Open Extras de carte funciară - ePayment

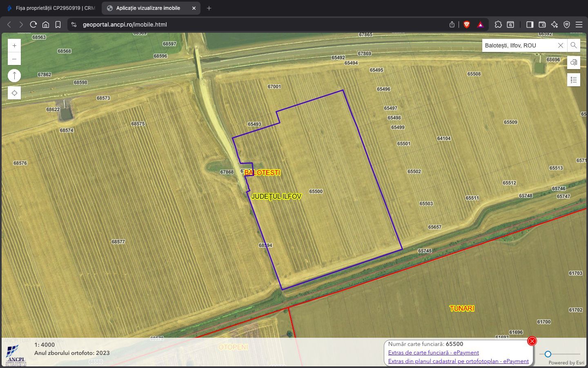click(x=434, y=352)
